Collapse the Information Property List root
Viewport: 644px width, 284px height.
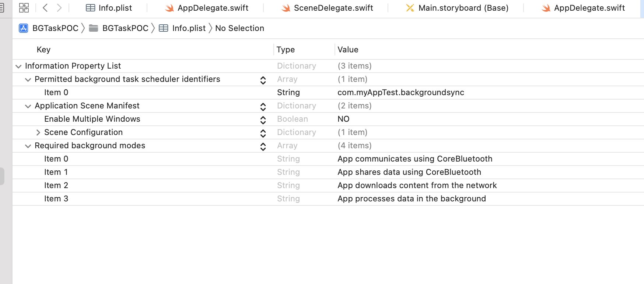tap(18, 66)
